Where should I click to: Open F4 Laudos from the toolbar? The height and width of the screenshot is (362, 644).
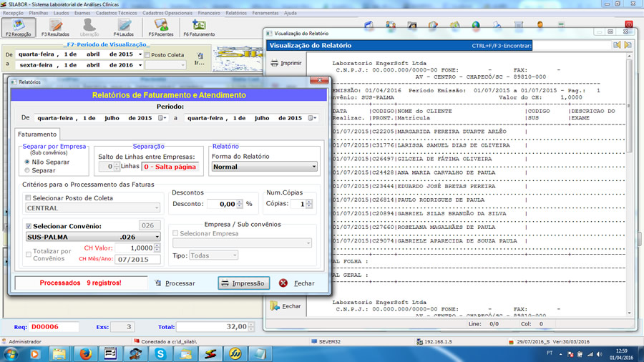[123, 28]
